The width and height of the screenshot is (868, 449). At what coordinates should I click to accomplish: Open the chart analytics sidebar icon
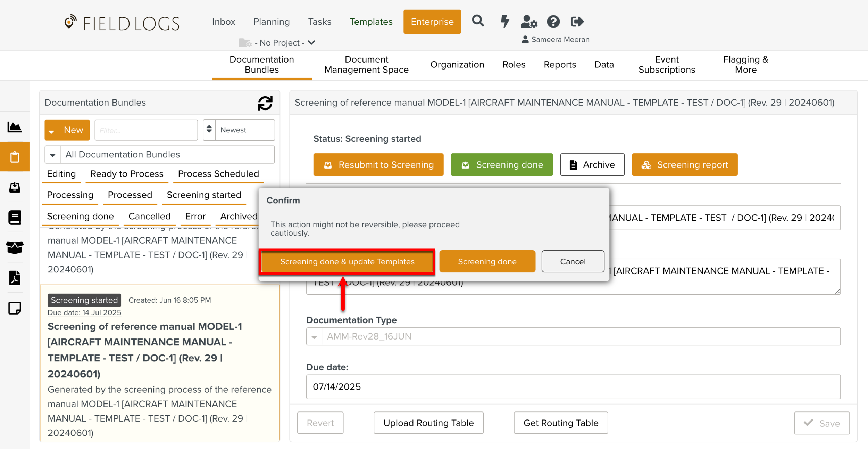pos(15,127)
